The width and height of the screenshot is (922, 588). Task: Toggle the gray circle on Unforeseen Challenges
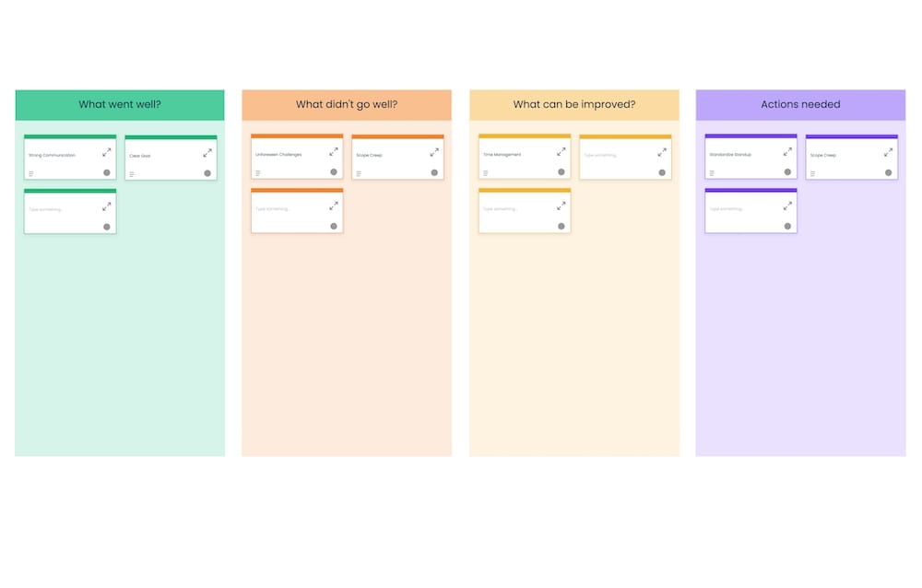335,171
